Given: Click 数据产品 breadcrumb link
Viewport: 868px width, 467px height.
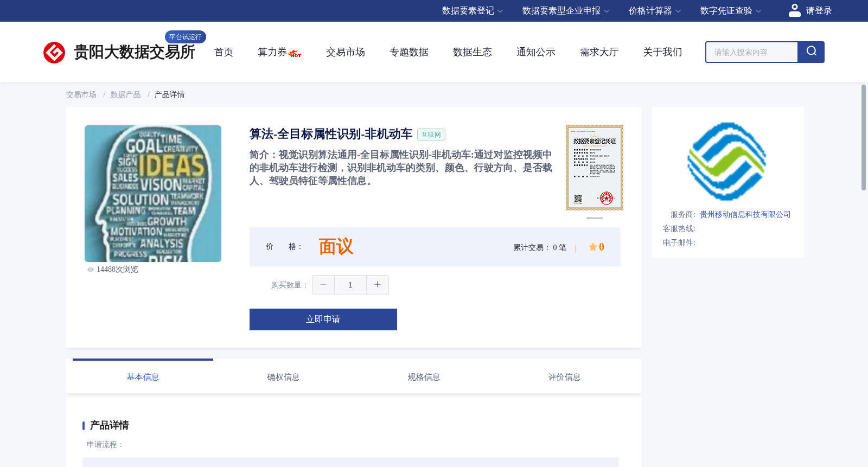Looking at the screenshot, I should (x=126, y=95).
